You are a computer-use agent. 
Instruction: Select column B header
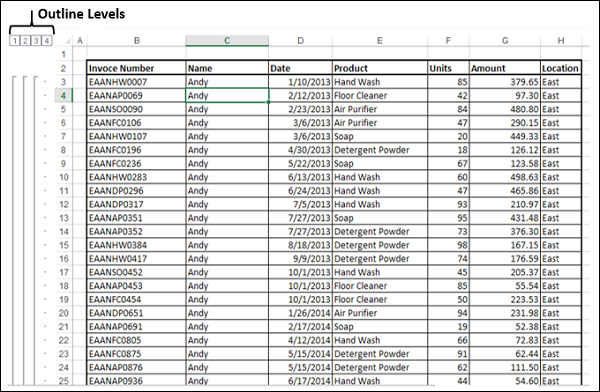[x=137, y=41]
